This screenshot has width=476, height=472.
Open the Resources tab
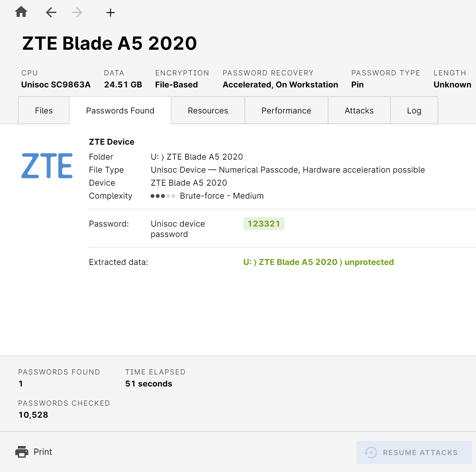tap(208, 111)
